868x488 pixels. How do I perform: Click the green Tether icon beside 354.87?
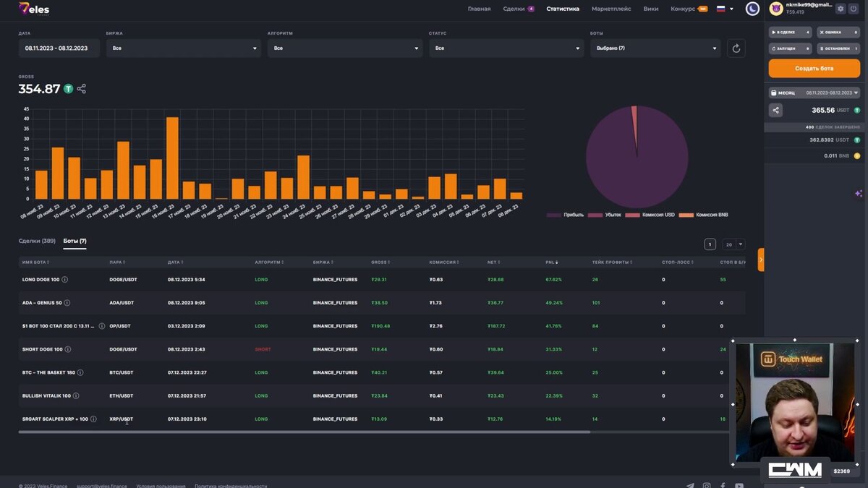click(x=68, y=89)
